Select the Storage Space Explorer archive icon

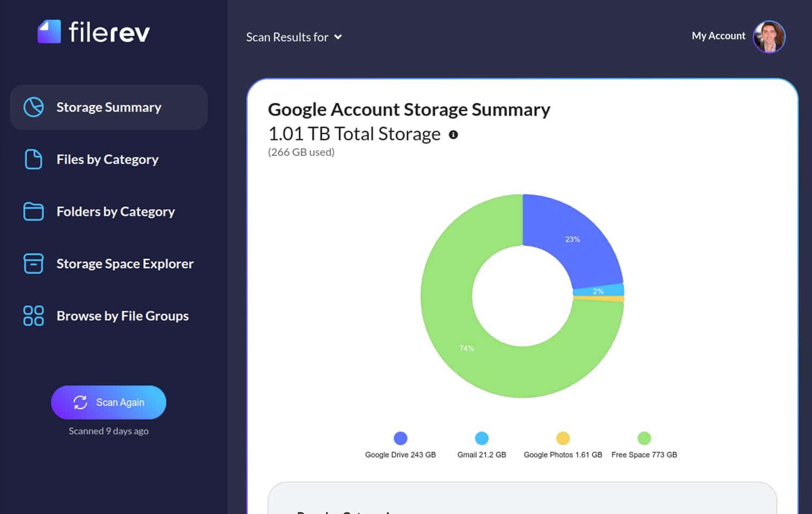33,264
